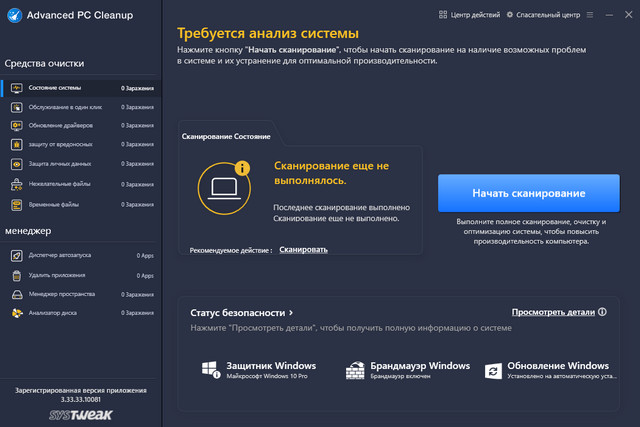Open the Временные файлы icon
The height and width of the screenshot is (427, 640).
click(x=16, y=205)
